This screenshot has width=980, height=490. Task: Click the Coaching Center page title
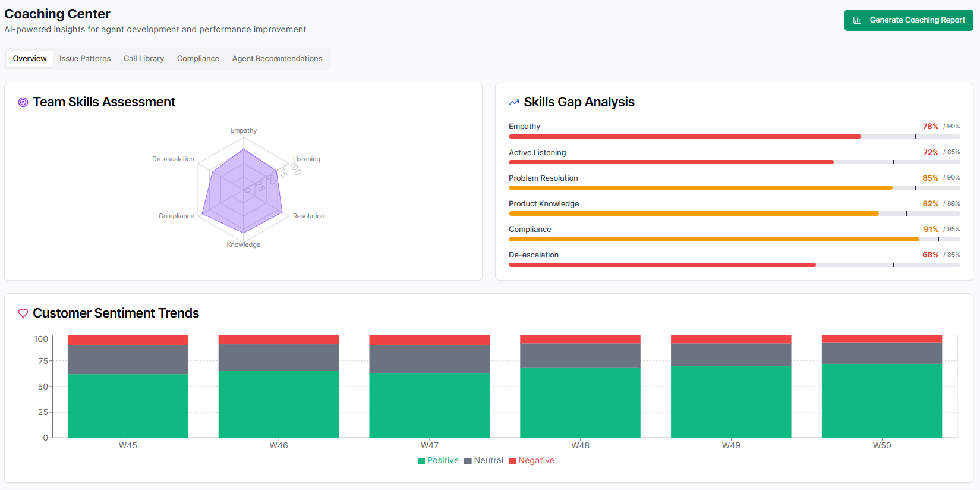(57, 14)
